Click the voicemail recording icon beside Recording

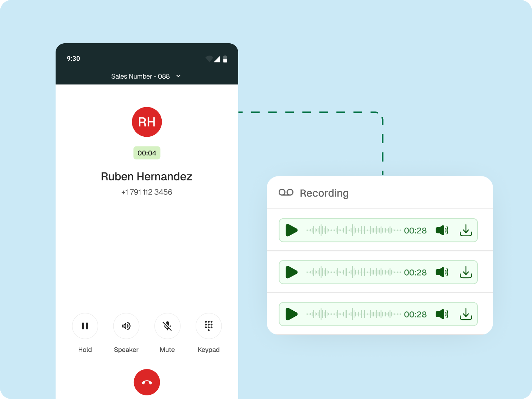click(x=286, y=192)
